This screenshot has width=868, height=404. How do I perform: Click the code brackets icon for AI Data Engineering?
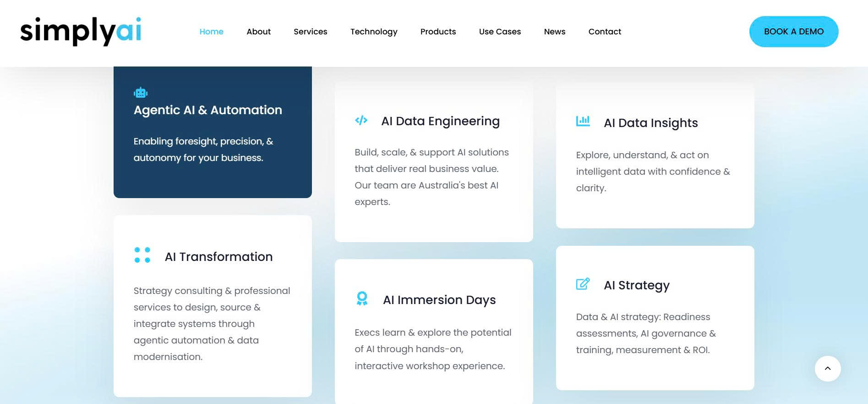coord(361,120)
